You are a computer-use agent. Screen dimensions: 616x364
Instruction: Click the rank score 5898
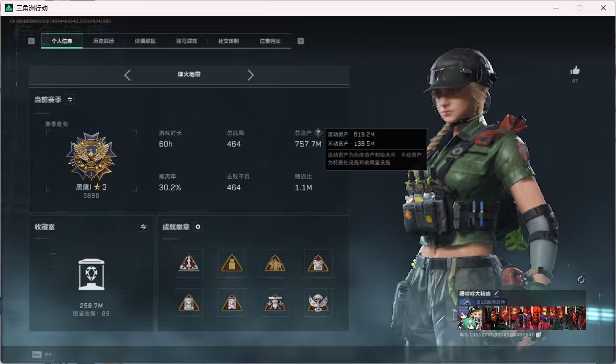91,196
